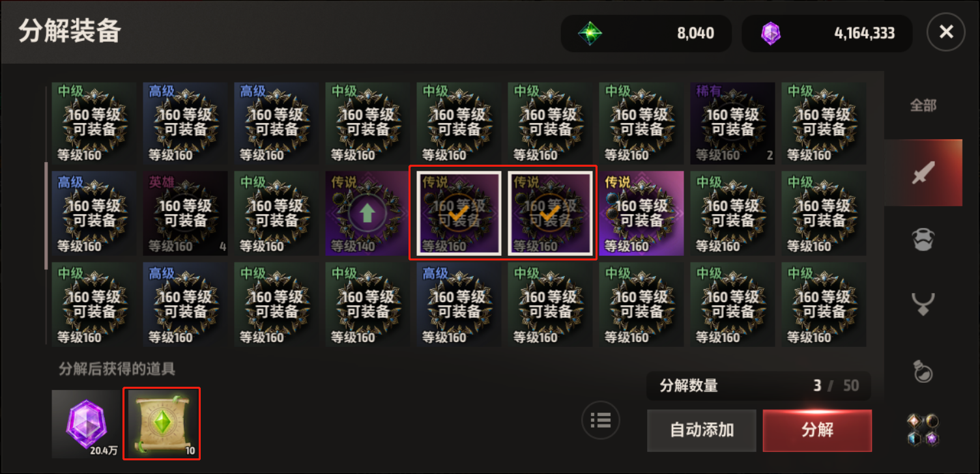Click the purple gem currency icon
Screen dimensions: 980x474
point(771,33)
